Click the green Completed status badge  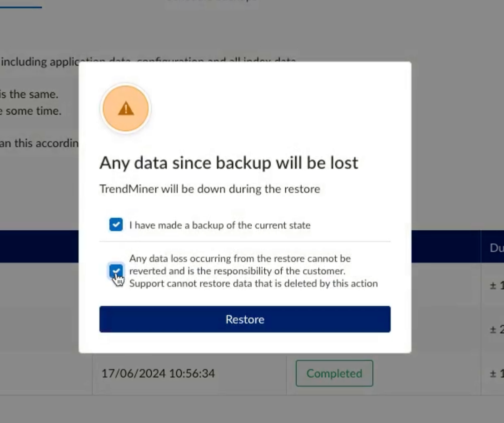click(334, 373)
